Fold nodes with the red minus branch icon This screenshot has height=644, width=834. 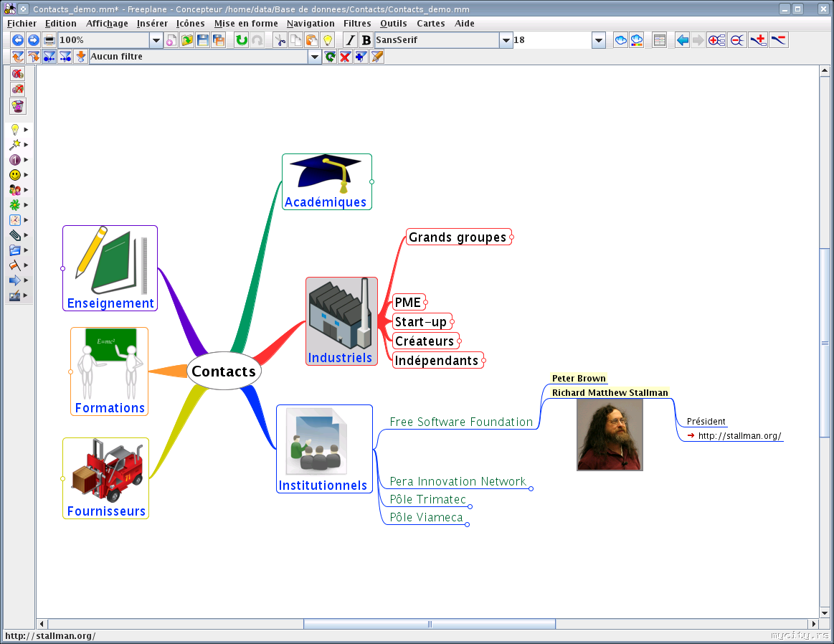pyautogui.click(x=737, y=40)
